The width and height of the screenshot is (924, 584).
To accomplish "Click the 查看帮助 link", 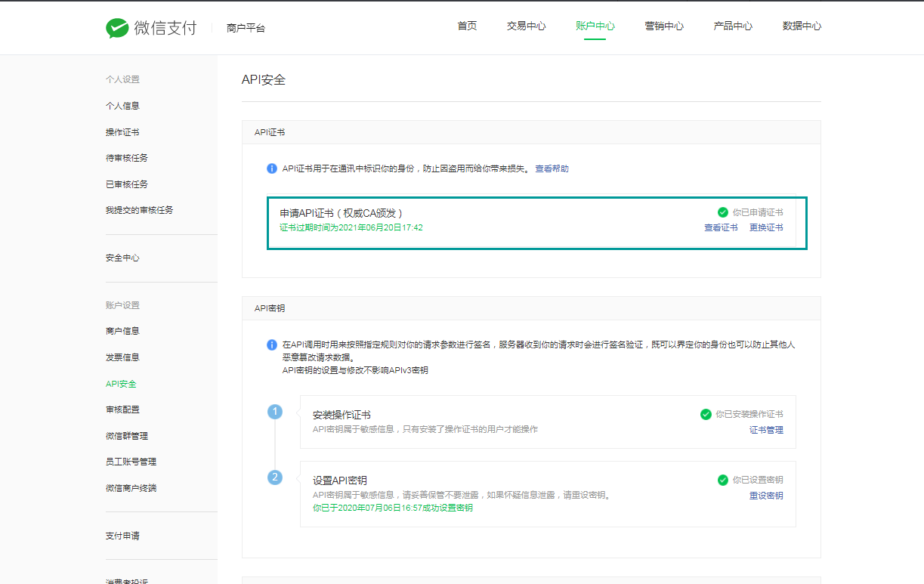I will [552, 168].
